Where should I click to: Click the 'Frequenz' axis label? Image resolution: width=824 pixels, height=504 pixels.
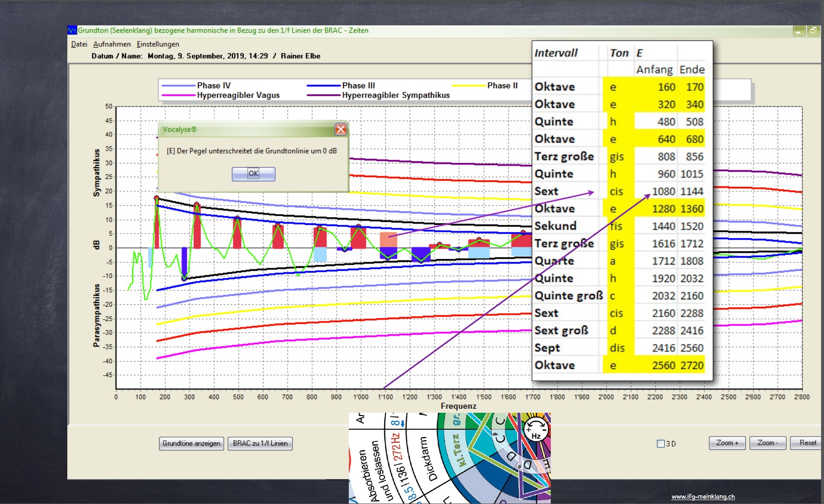pos(458,406)
